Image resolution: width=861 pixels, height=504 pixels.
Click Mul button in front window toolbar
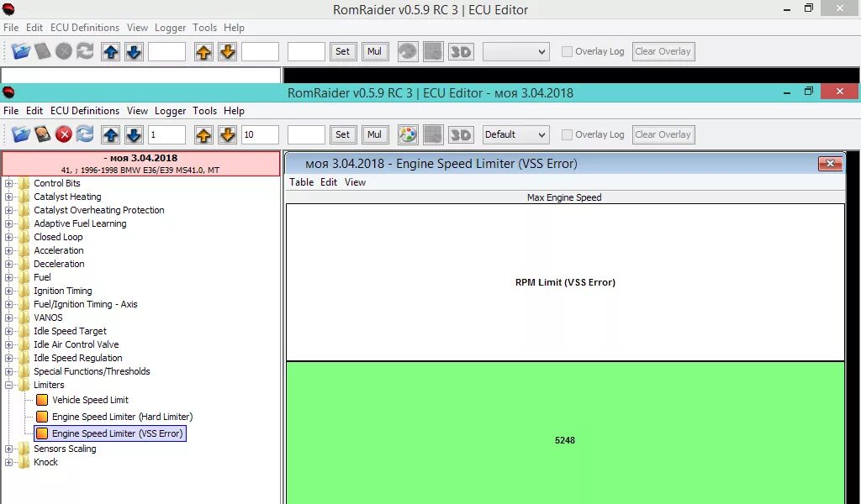tap(374, 135)
